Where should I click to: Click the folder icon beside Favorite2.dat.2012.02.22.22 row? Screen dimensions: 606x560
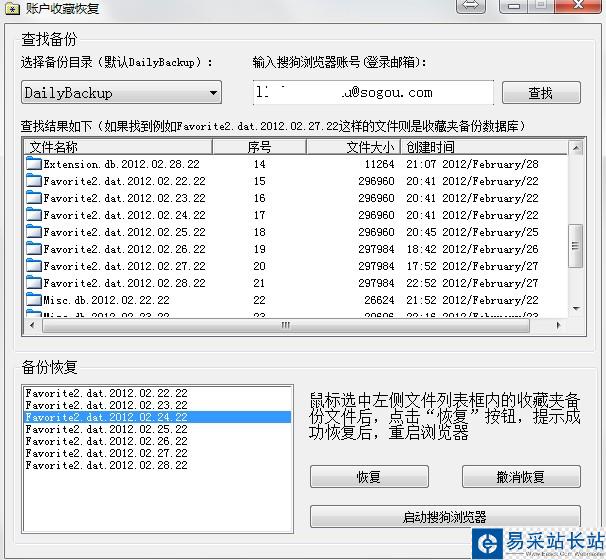tap(34, 181)
